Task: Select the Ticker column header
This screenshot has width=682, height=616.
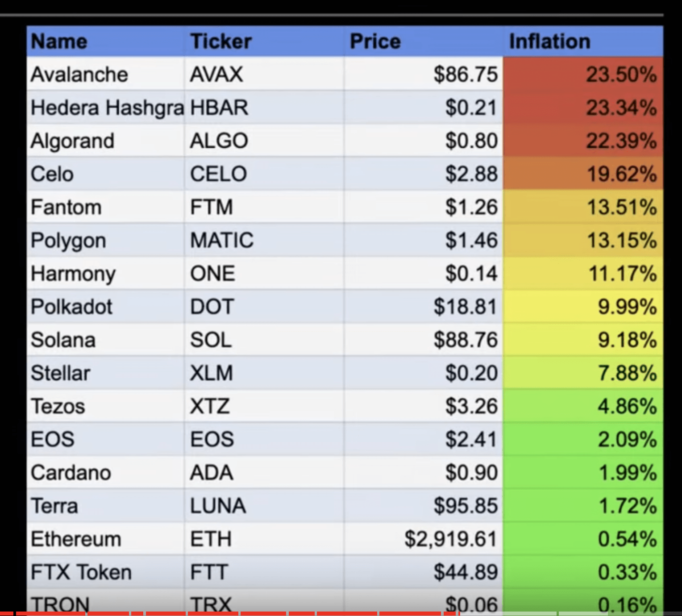Action: (264, 41)
